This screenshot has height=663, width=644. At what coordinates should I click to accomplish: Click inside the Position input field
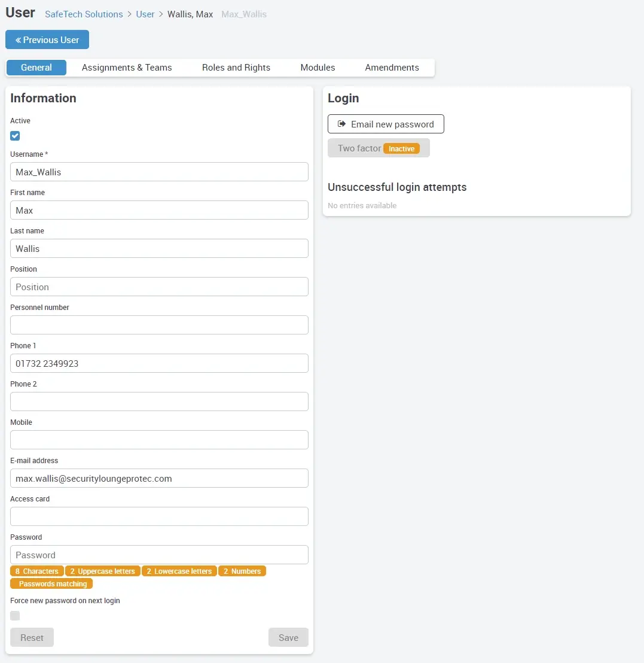(x=159, y=287)
